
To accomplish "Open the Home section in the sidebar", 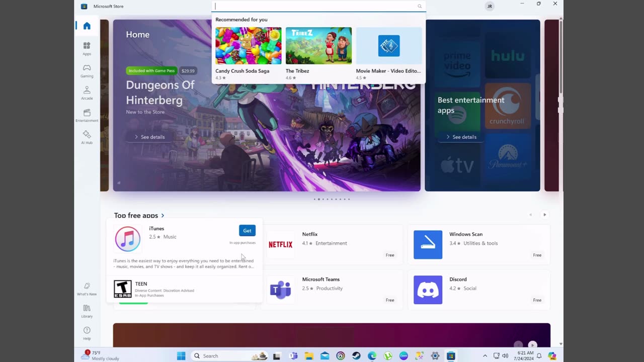I will pyautogui.click(x=87, y=26).
